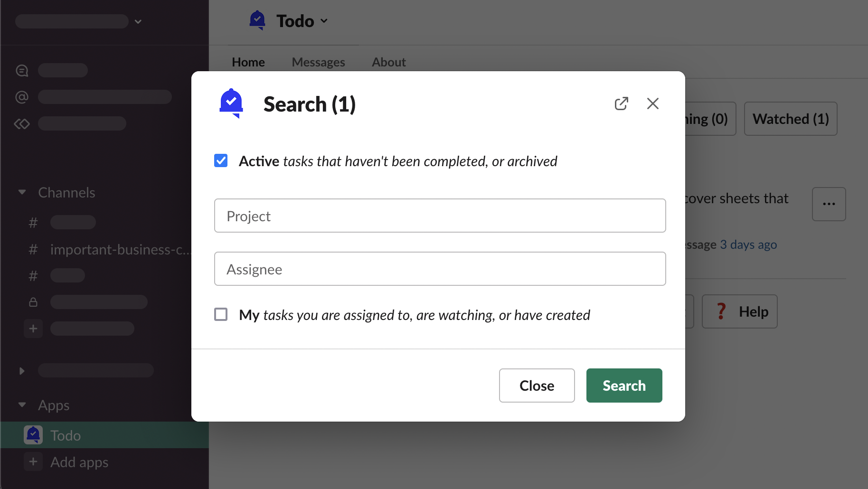Click the lock icon private channel
The height and width of the screenshot is (489, 868).
[33, 302]
